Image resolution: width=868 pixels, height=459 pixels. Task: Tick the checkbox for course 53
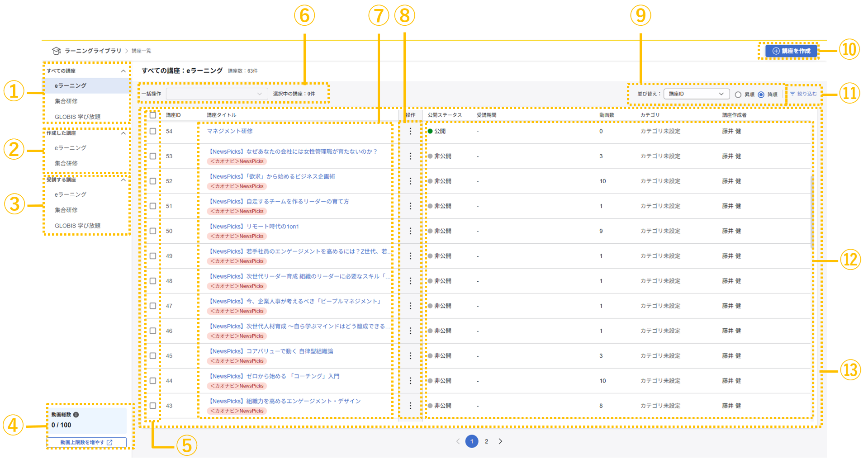pos(153,156)
